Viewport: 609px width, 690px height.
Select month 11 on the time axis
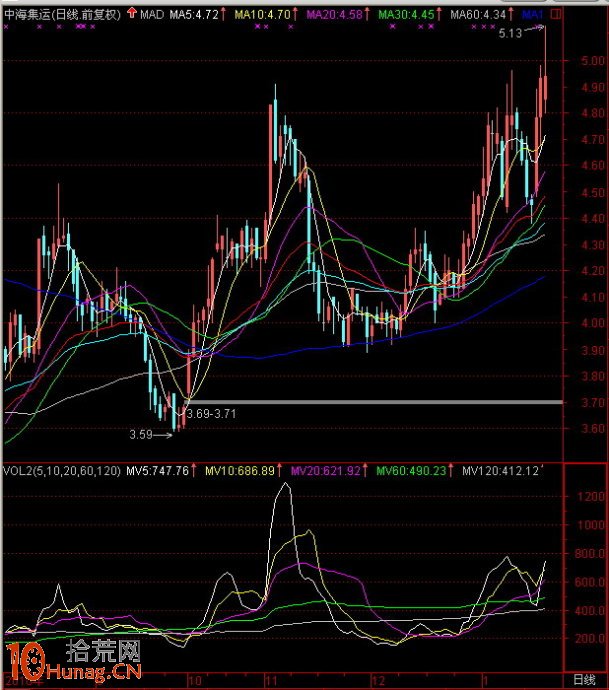271,681
